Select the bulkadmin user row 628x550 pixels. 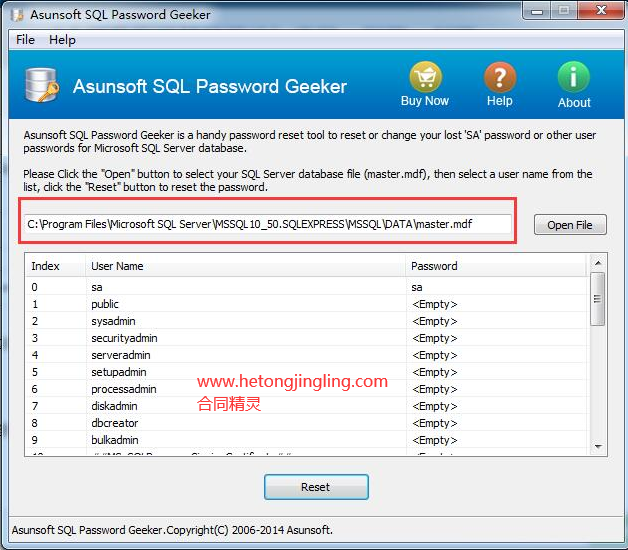tap(306, 440)
